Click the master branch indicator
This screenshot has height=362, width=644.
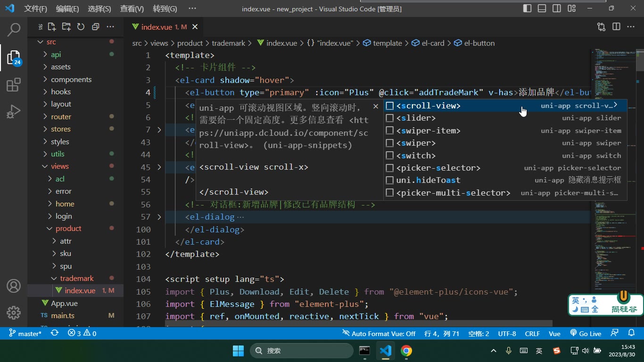(x=25, y=333)
